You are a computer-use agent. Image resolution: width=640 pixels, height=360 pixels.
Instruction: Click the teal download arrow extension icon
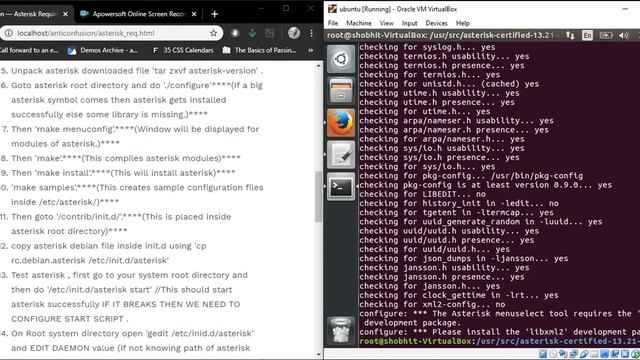[252, 33]
